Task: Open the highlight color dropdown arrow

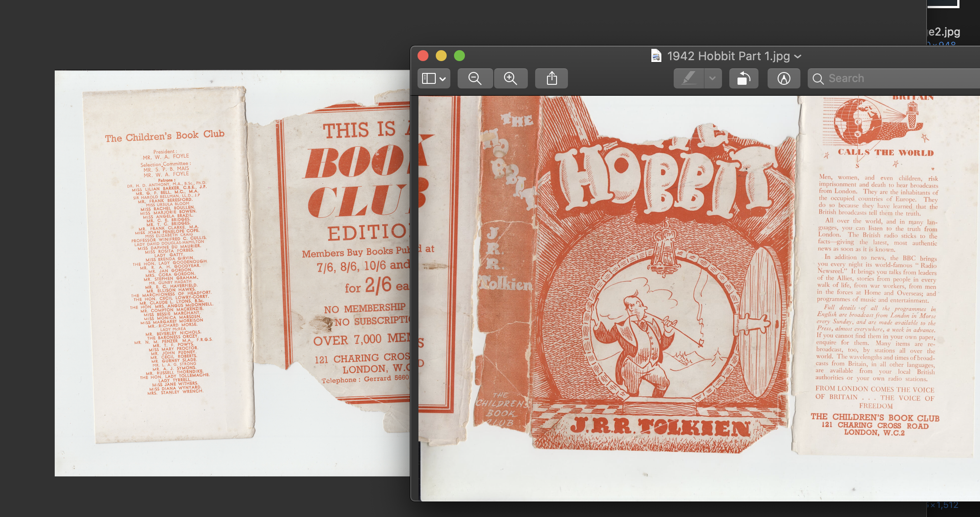Action: [713, 78]
